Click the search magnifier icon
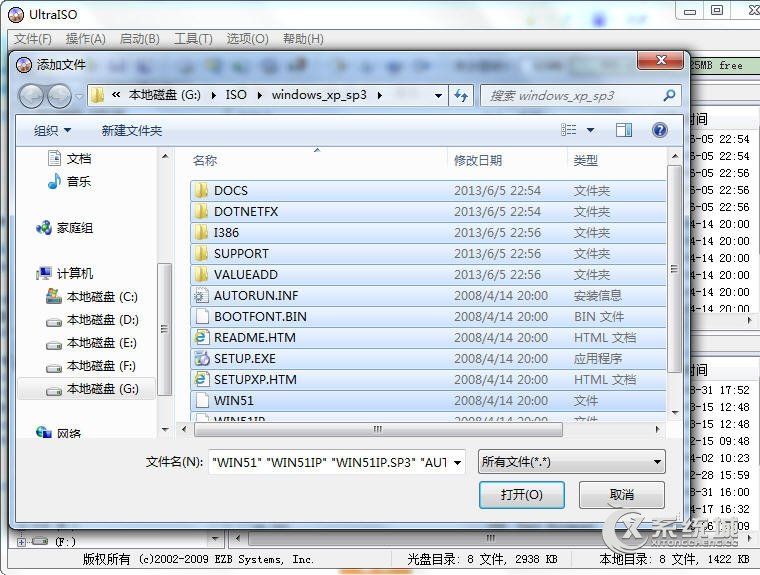Screen dimensions: 760x575 pos(669,95)
